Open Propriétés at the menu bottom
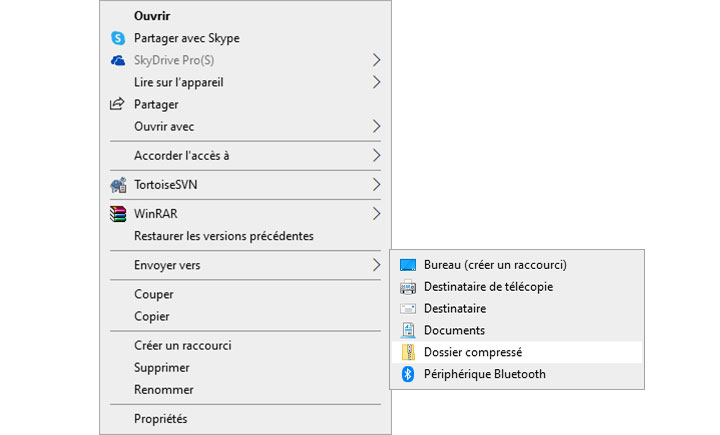Image resolution: width=720 pixels, height=435 pixels. click(160, 419)
